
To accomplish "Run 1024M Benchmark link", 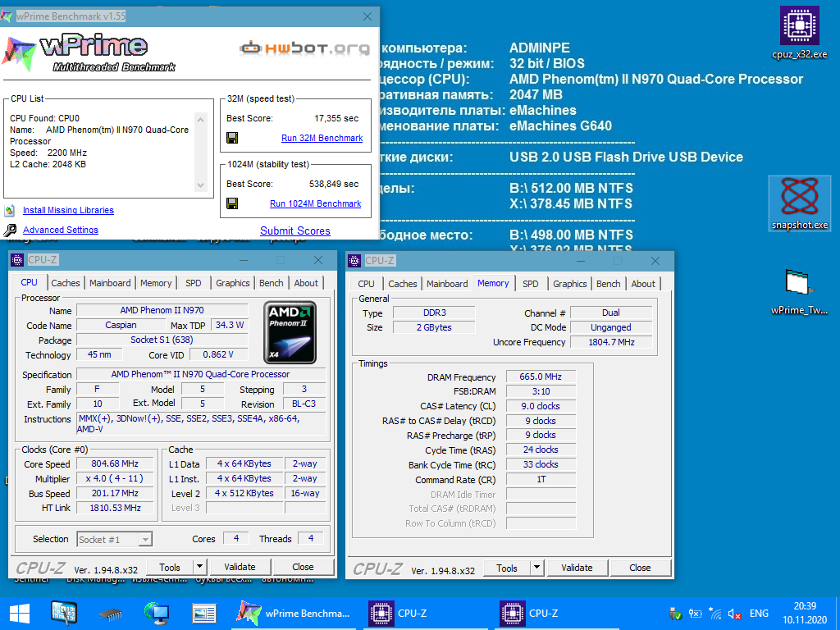I will coord(316,203).
